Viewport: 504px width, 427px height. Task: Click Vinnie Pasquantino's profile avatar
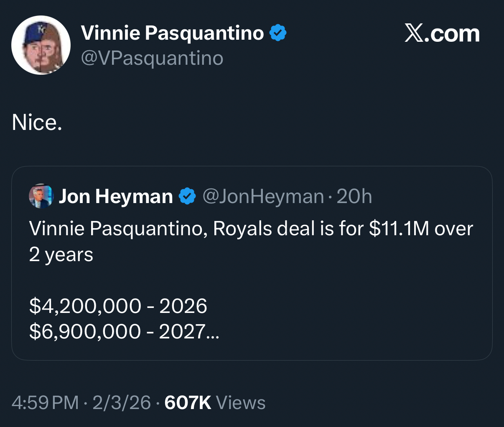(41, 45)
